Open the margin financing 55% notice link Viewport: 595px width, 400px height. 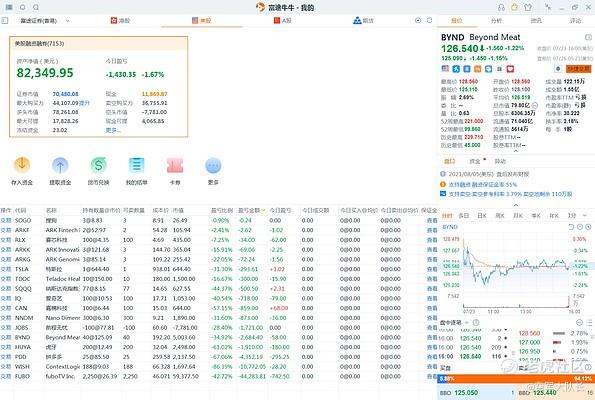(483, 184)
